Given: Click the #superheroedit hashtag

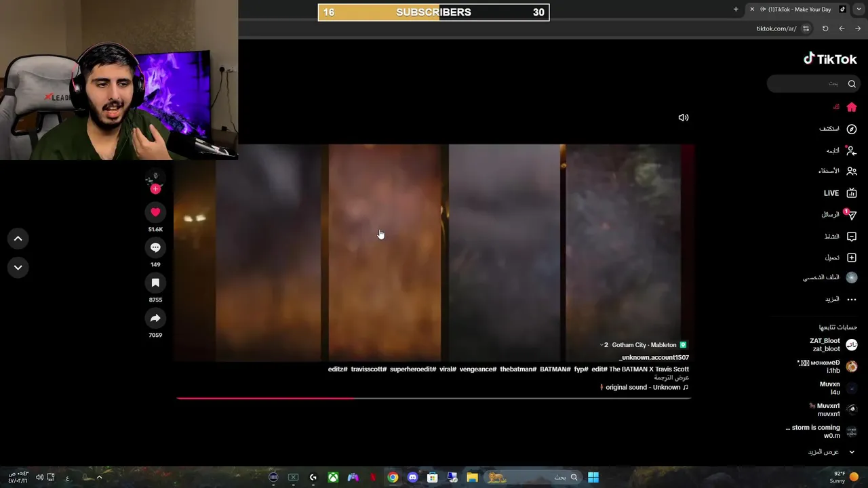Looking at the screenshot, I should (413, 369).
